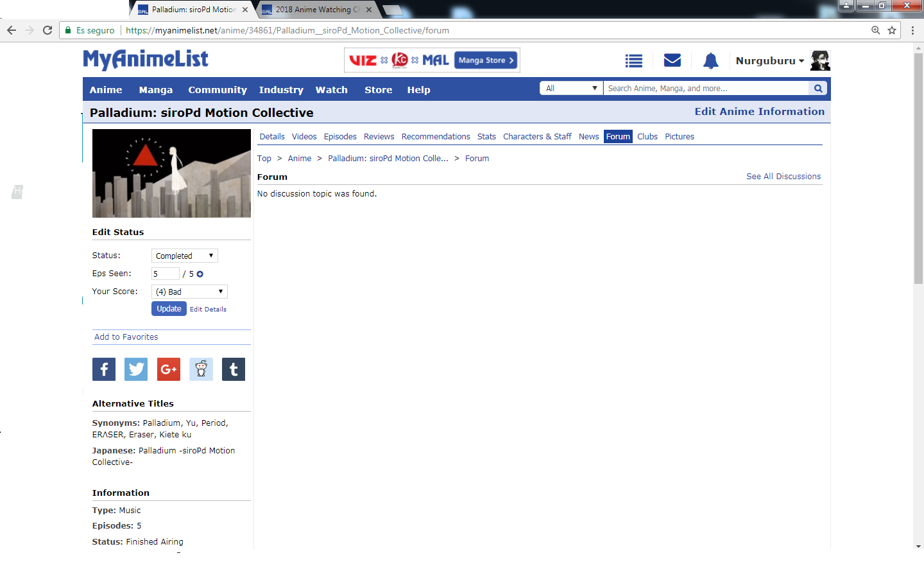Select the Forum tab
The image size is (924, 578).
pyautogui.click(x=618, y=137)
